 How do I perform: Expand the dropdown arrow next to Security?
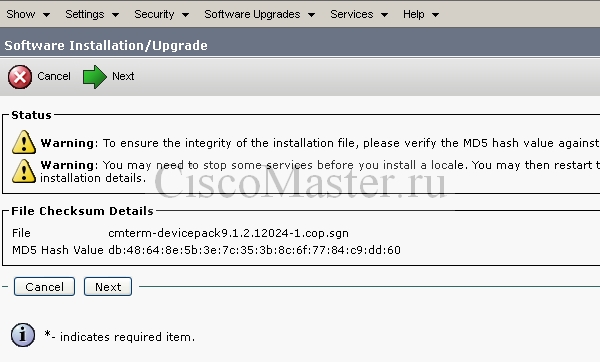point(185,15)
